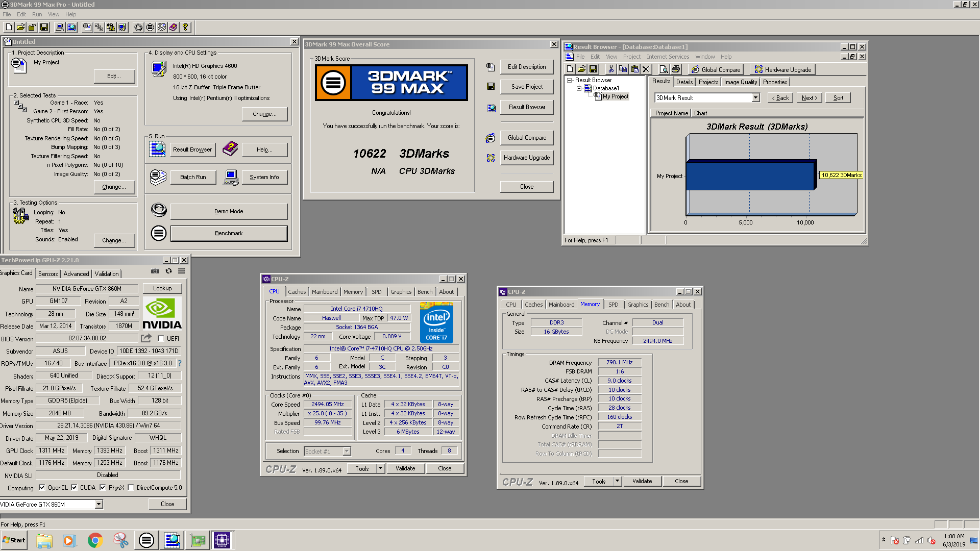Switch to the SPD tab in CPU-Z Memory window
Screen dimensions: 980x551
coord(613,305)
